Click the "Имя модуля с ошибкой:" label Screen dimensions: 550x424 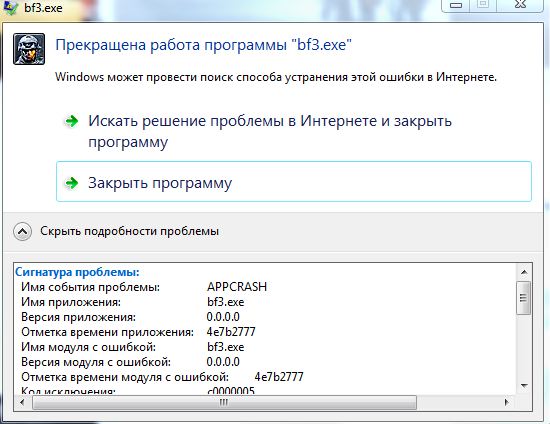pos(88,347)
